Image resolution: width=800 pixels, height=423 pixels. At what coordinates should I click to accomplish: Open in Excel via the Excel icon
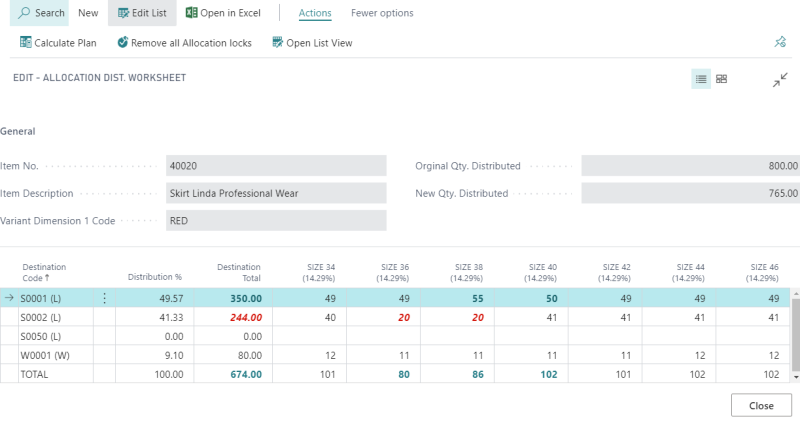191,13
